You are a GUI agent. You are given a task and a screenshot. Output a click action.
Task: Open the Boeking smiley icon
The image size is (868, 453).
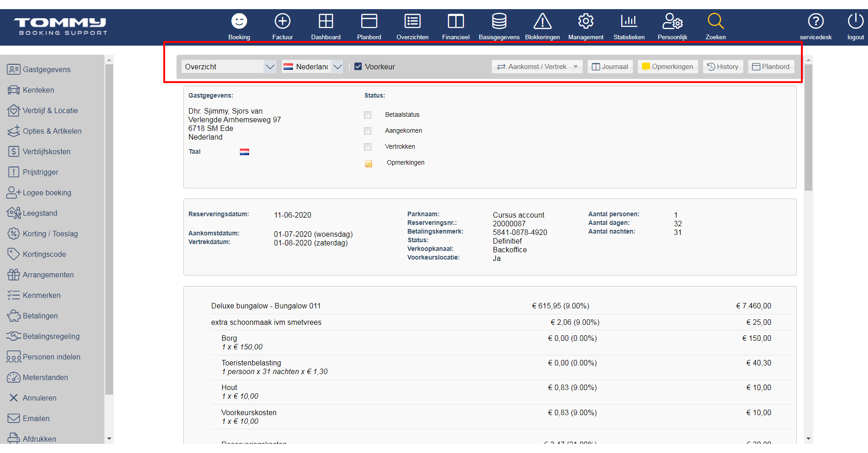(x=239, y=21)
